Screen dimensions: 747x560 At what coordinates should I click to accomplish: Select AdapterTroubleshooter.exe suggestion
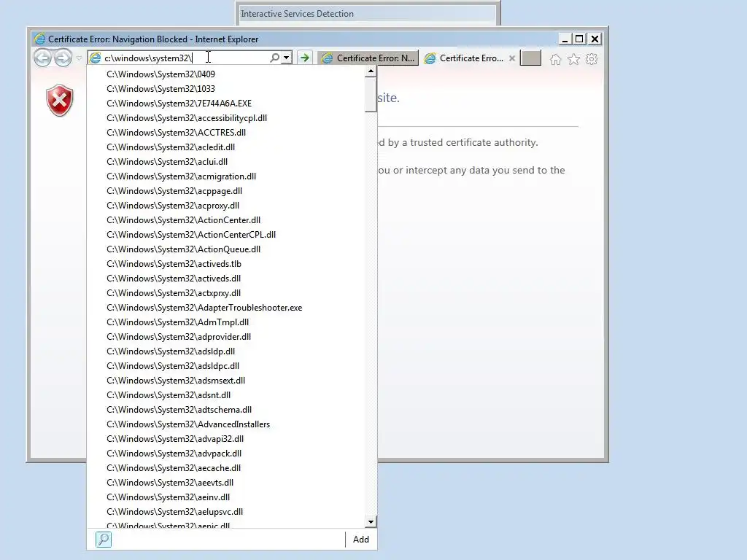click(225, 308)
